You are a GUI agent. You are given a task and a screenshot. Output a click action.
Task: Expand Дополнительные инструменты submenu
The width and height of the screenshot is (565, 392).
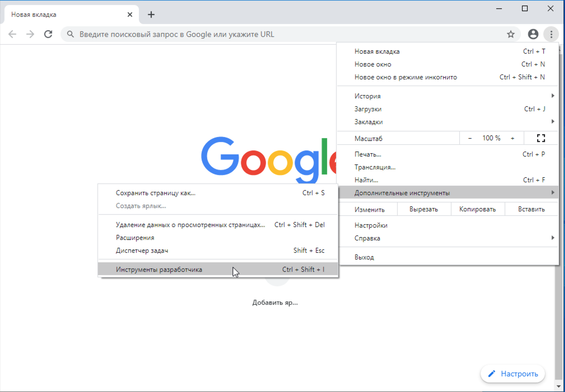pyautogui.click(x=448, y=193)
